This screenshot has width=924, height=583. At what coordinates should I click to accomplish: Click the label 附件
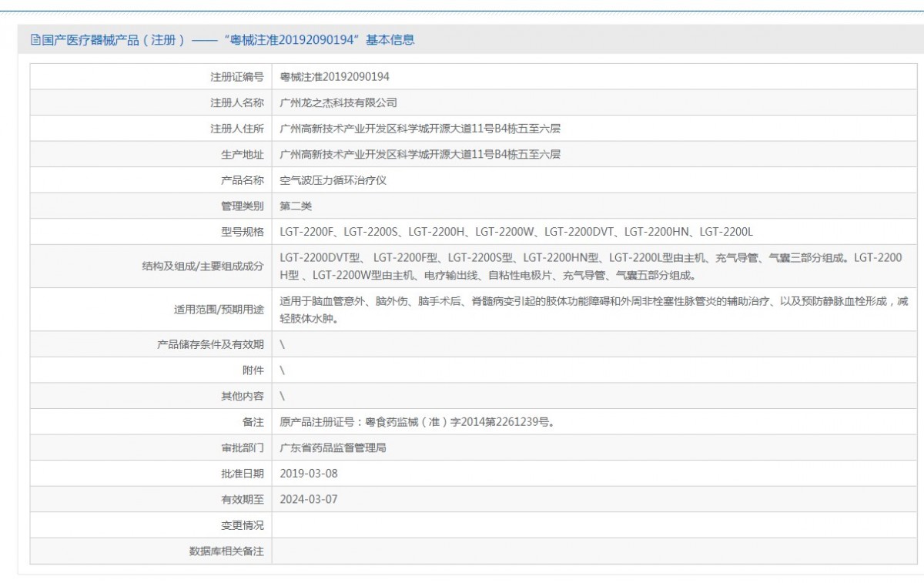click(x=253, y=370)
